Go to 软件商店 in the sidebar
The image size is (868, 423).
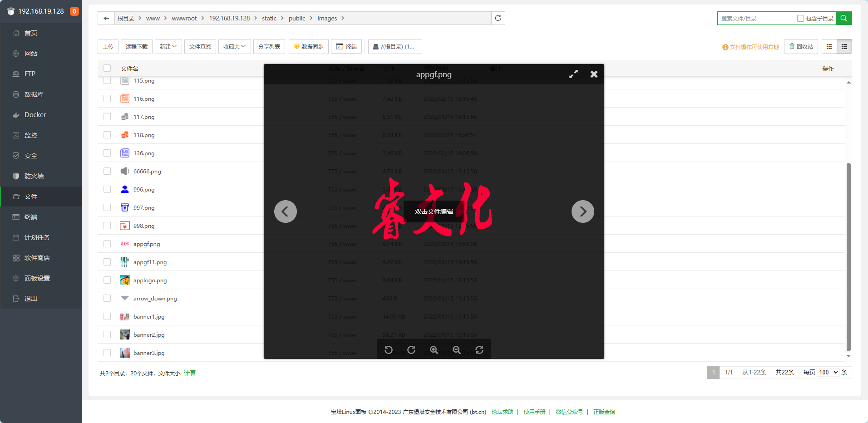click(x=37, y=258)
